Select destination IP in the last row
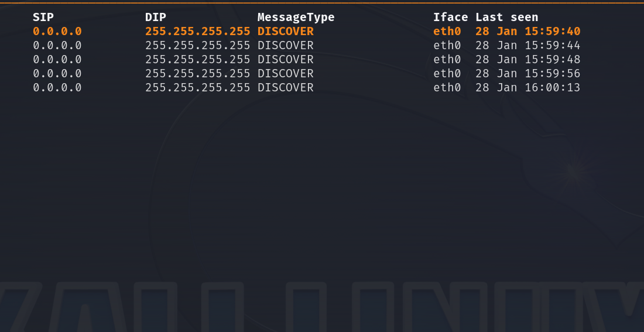The width and height of the screenshot is (644, 332). (197, 88)
